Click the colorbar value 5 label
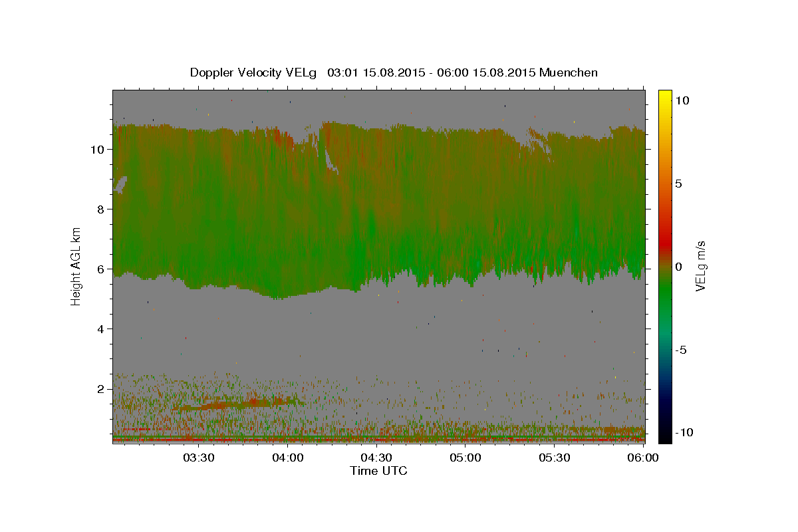Viewport: 798px width, 532px height. pyautogui.click(x=680, y=183)
